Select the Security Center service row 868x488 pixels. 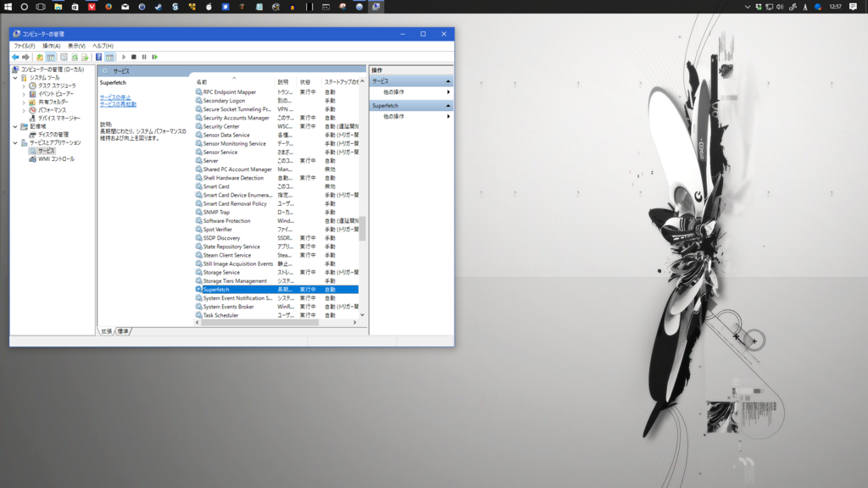click(x=277, y=127)
